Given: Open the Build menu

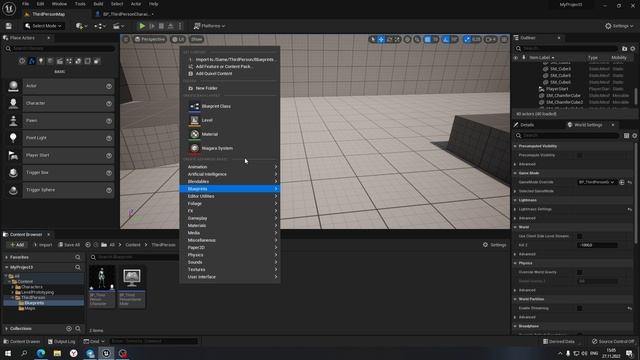Looking at the screenshot, I should point(98,4).
